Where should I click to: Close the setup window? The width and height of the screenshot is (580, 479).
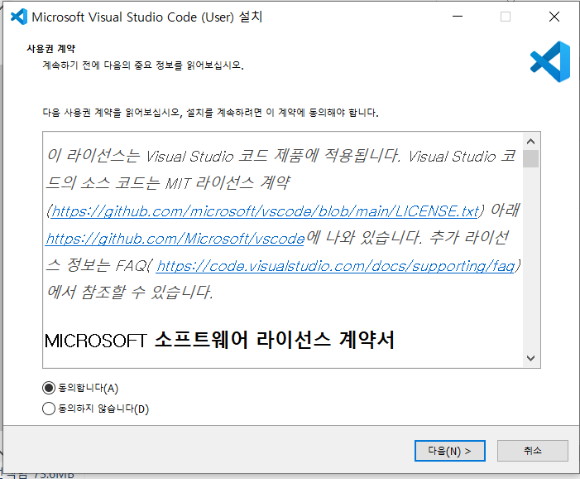tap(554, 17)
